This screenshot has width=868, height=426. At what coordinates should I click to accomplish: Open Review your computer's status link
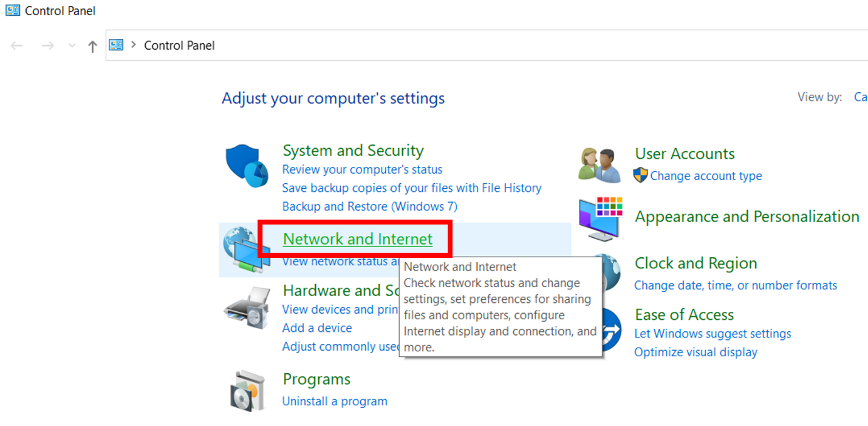(362, 170)
